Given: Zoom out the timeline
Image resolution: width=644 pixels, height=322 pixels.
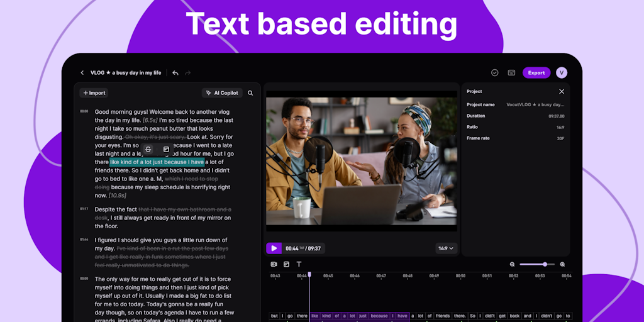Looking at the screenshot, I should click(x=513, y=265).
